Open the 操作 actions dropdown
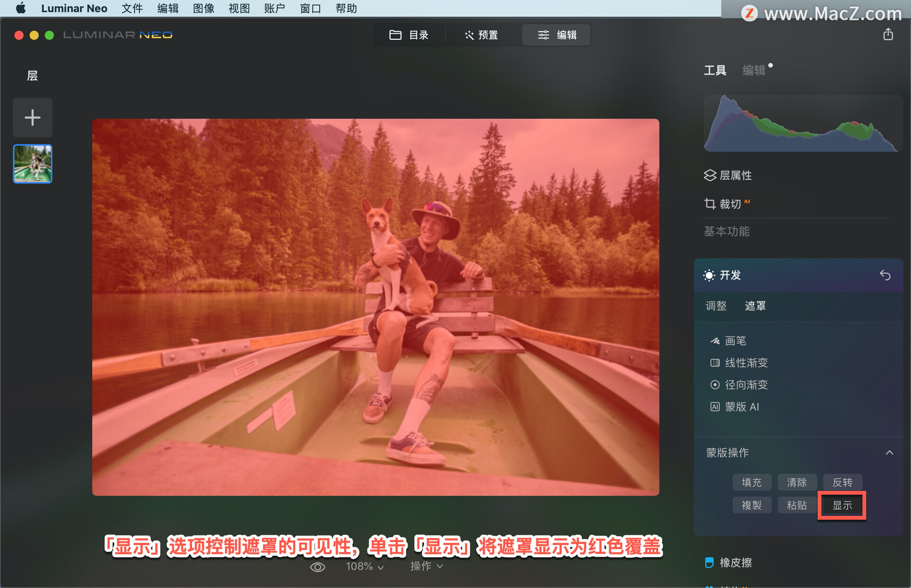This screenshot has width=911, height=588. (x=427, y=567)
